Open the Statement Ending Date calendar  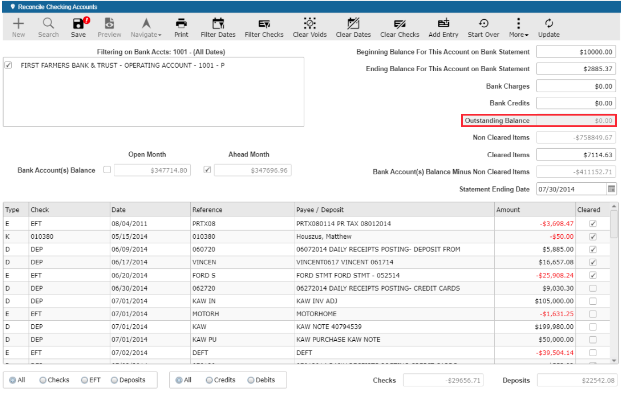click(611, 189)
